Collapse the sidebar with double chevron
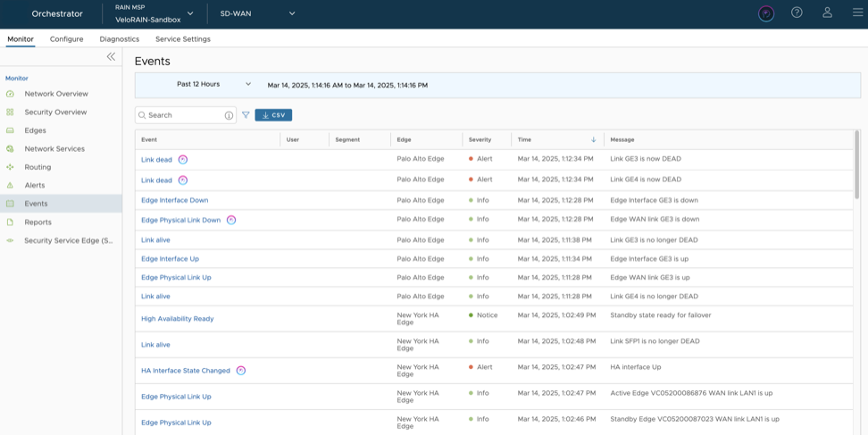Viewport: 868px width, 435px height. click(x=111, y=56)
